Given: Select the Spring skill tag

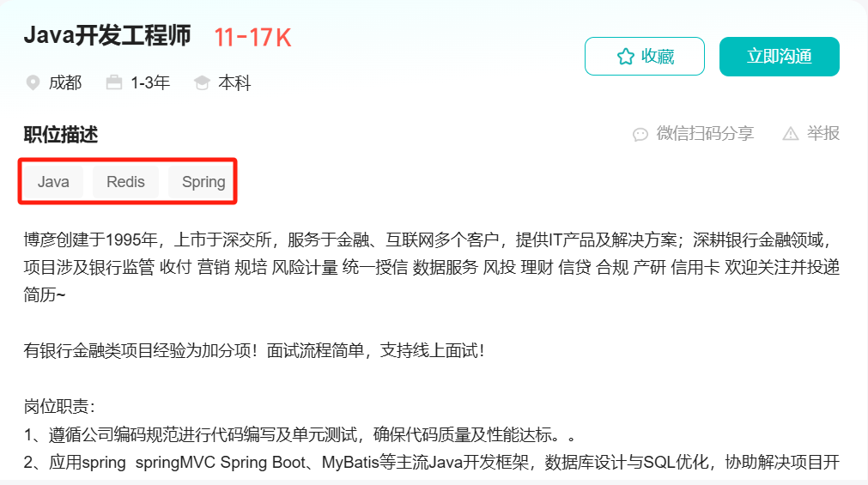Looking at the screenshot, I should tap(203, 182).
